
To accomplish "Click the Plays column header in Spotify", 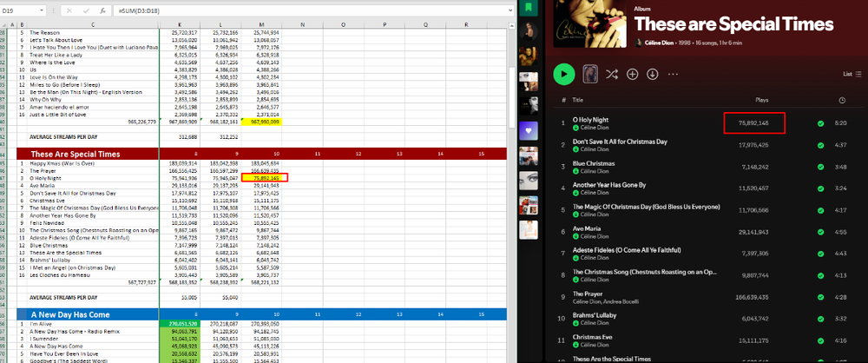I will [x=762, y=101].
